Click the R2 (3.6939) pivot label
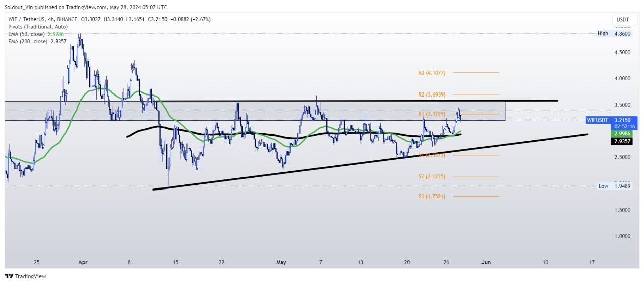644x284 pixels. (432, 94)
